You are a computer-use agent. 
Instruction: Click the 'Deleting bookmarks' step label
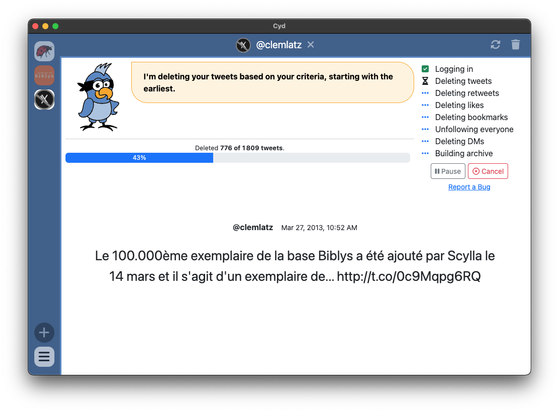(x=471, y=117)
